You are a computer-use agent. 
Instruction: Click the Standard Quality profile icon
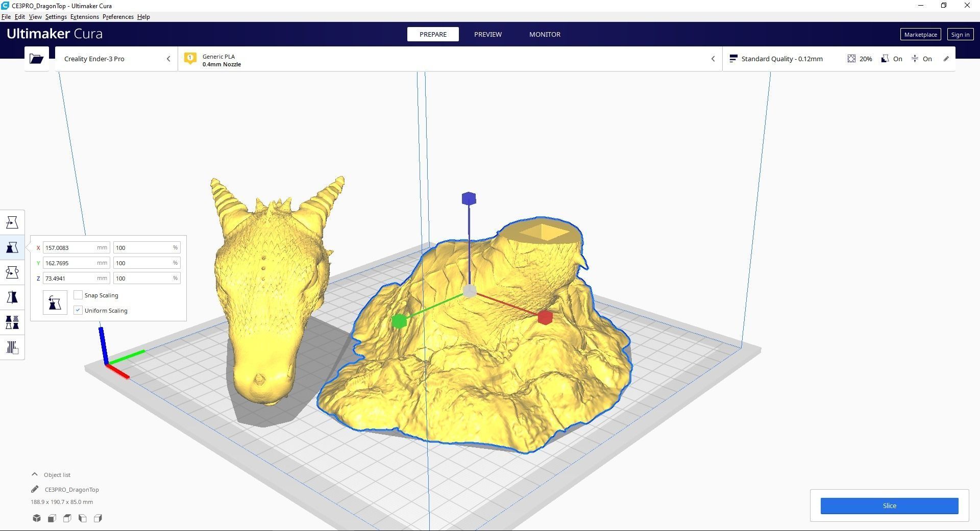[x=733, y=59]
